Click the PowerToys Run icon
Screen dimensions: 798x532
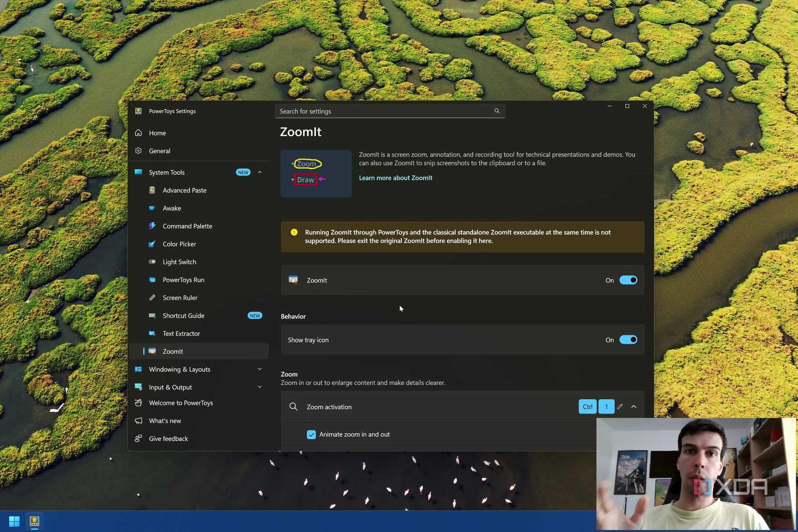coord(152,280)
